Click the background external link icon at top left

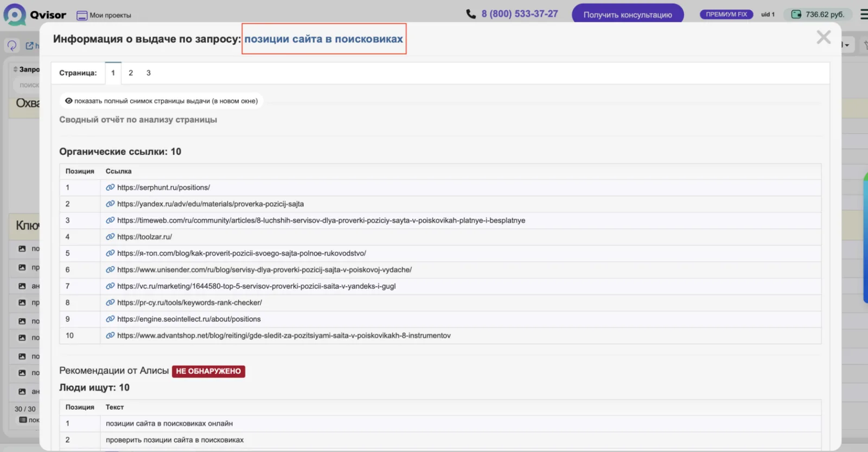[x=29, y=46]
